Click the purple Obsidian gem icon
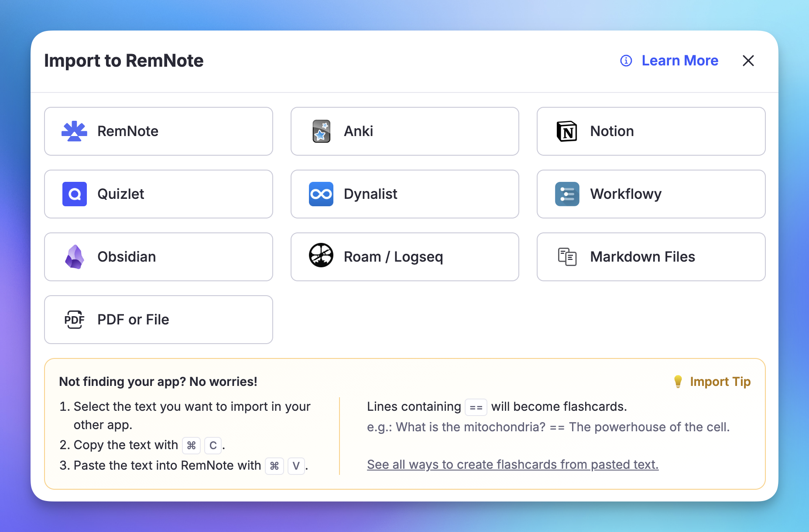Screen dimensions: 809x532 75,257
